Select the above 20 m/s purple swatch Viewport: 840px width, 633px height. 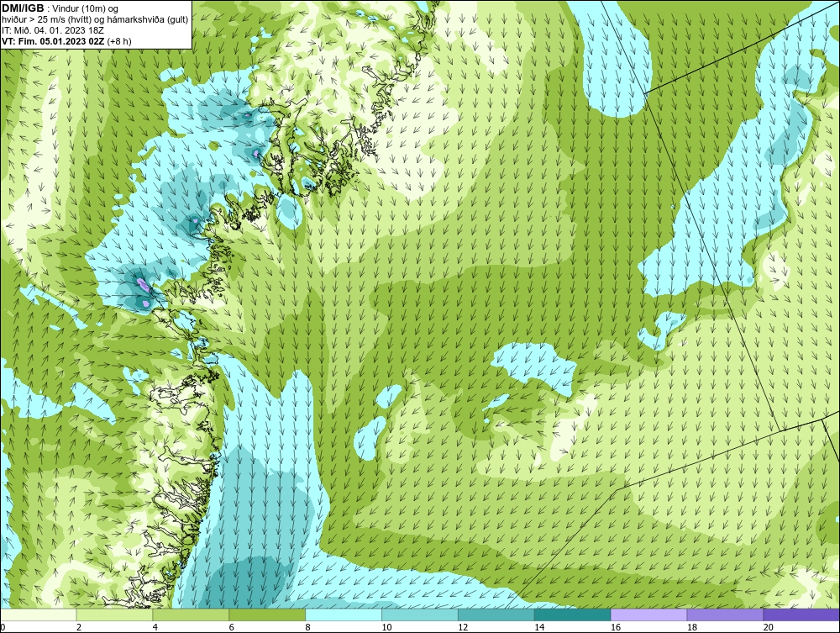(801, 615)
